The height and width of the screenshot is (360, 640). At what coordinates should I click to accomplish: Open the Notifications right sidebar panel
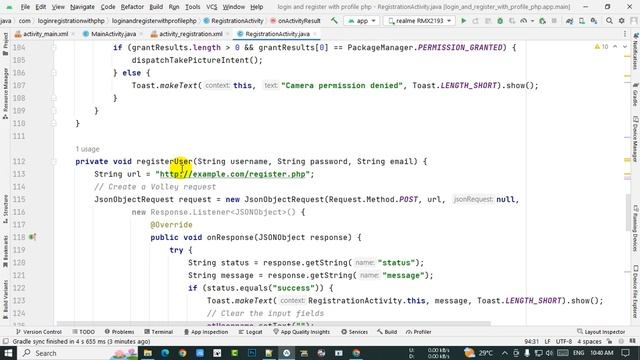pyautogui.click(x=635, y=52)
